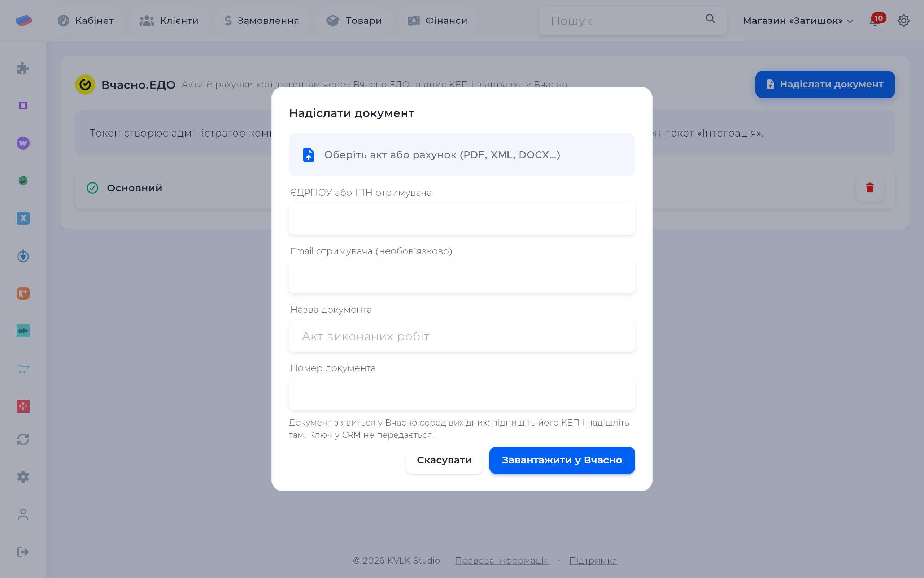Focus the Номер документа field
This screenshot has height=578, width=924.
click(x=462, y=394)
